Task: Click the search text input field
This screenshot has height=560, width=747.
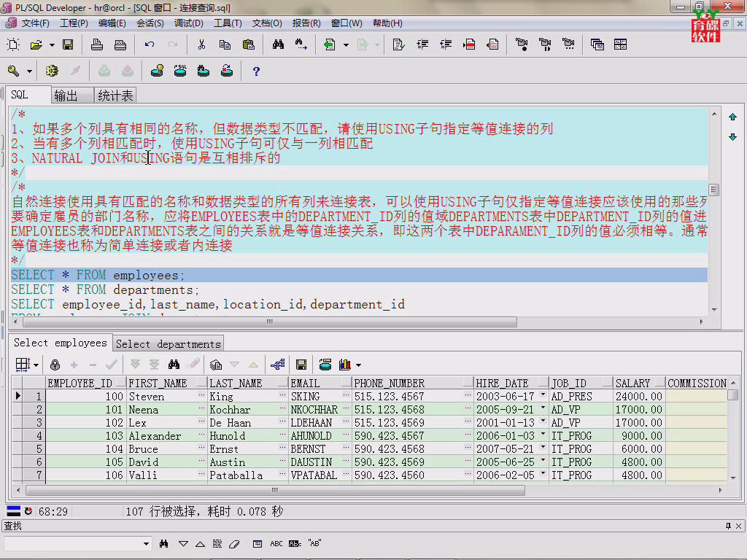Action: pos(72,544)
